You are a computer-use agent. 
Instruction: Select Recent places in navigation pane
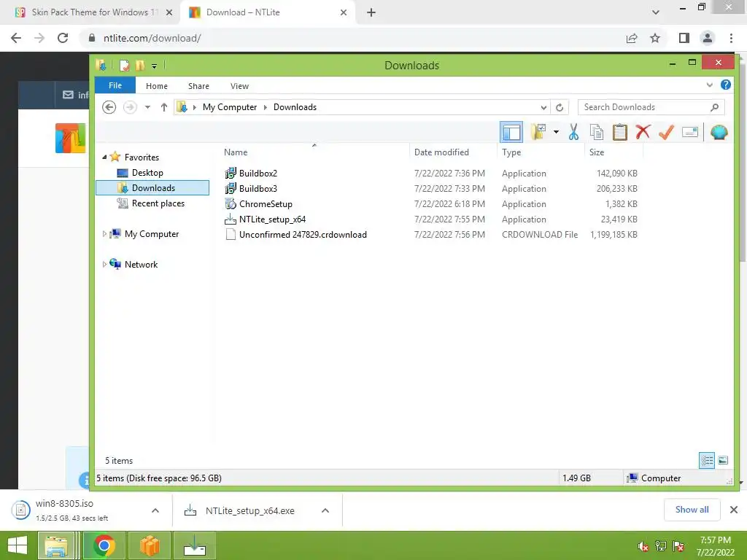(x=158, y=203)
